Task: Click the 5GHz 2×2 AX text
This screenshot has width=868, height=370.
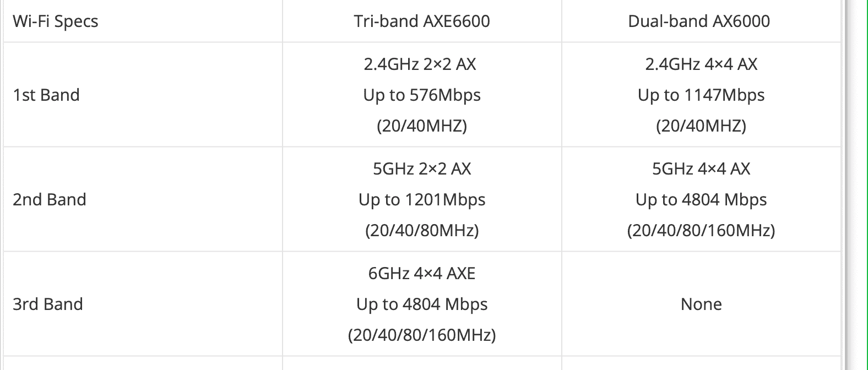Action: (x=422, y=168)
